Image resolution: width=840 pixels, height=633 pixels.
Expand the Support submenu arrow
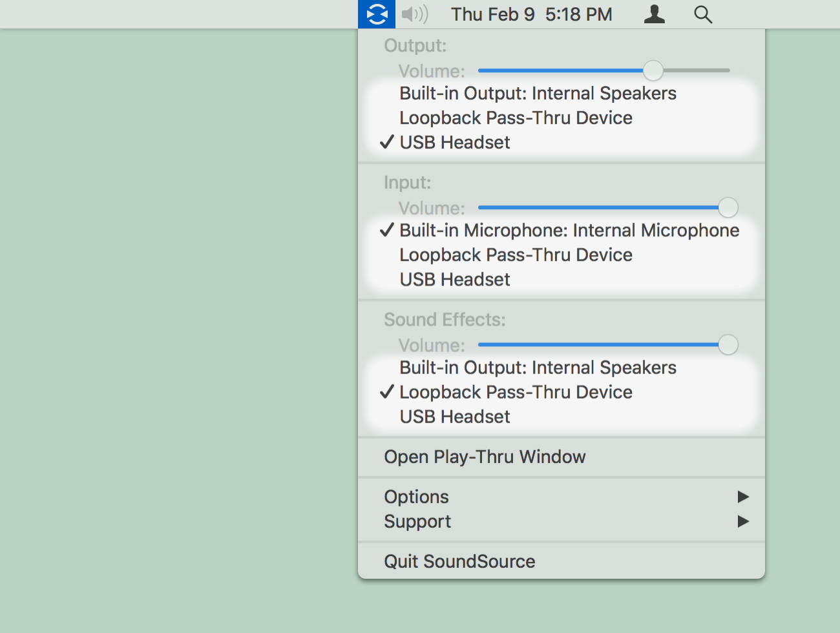pos(743,521)
